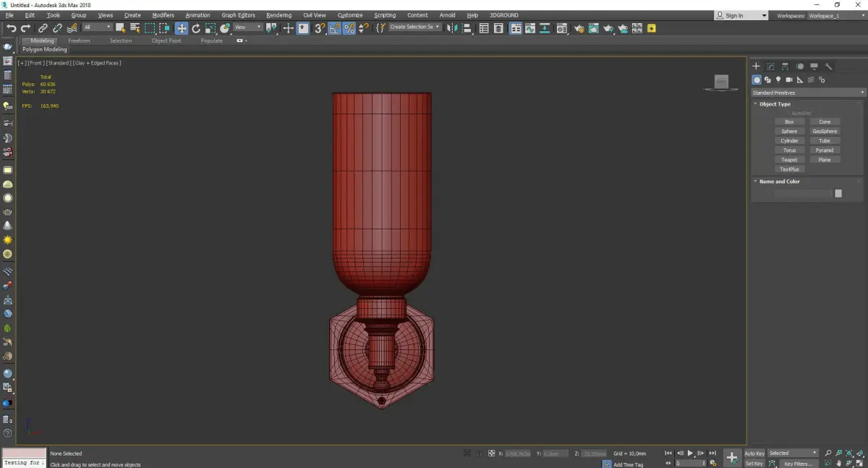Click the Key Filters button

point(798,463)
